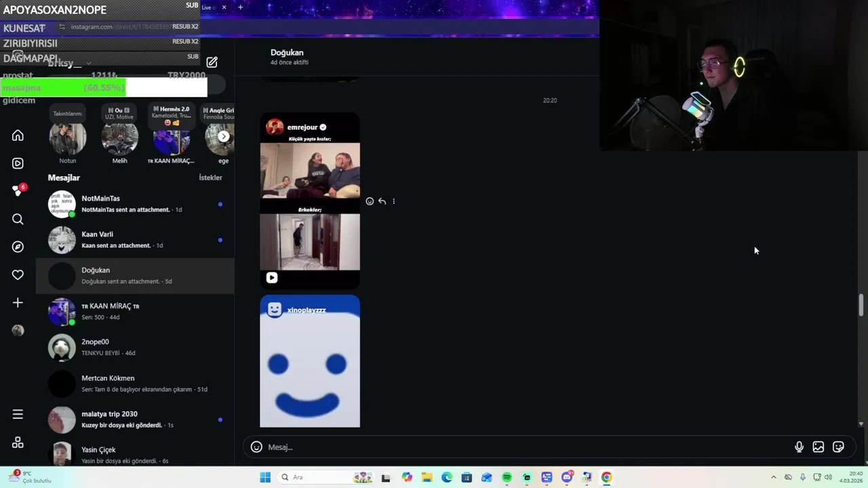Play the emrejour reel video icon
The width and height of the screenshot is (868, 488).
click(x=272, y=277)
